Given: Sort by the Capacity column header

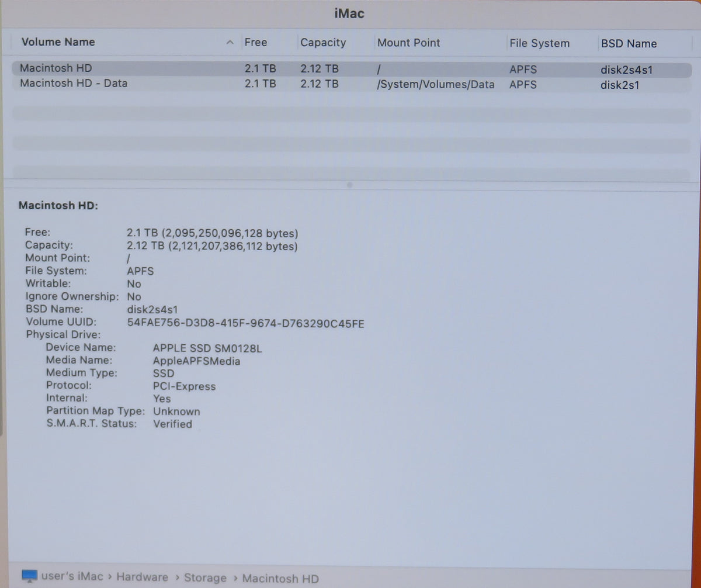Looking at the screenshot, I should (x=323, y=43).
